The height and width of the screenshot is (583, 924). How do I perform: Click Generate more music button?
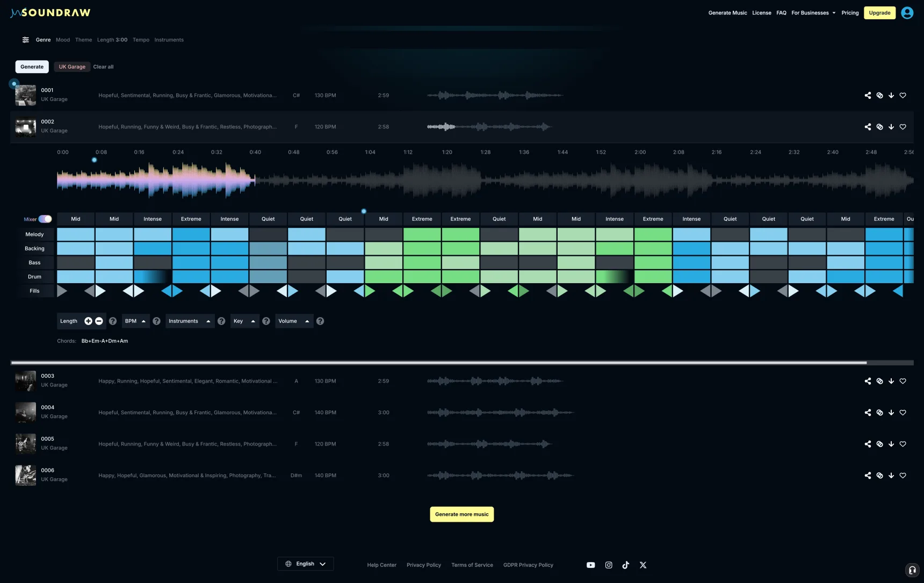[x=462, y=514]
